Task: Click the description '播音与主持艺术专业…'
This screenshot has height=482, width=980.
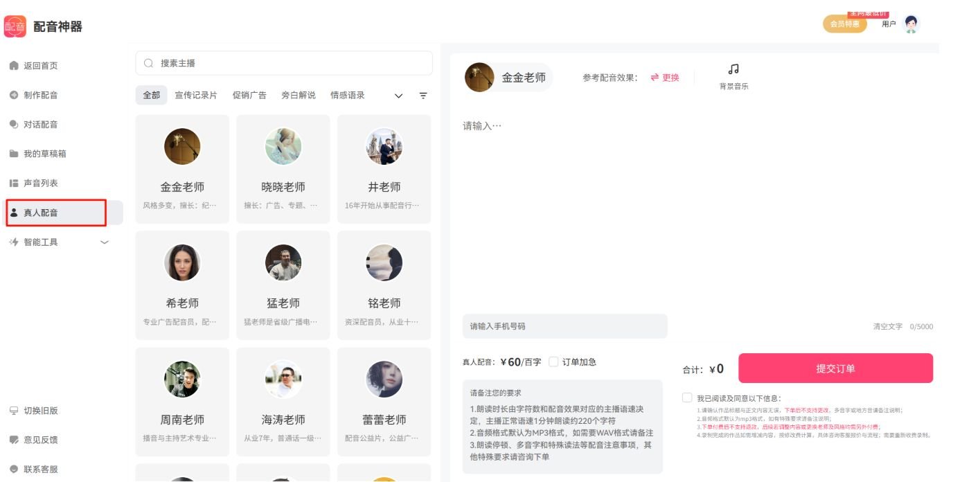Action: pyautogui.click(x=180, y=438)
